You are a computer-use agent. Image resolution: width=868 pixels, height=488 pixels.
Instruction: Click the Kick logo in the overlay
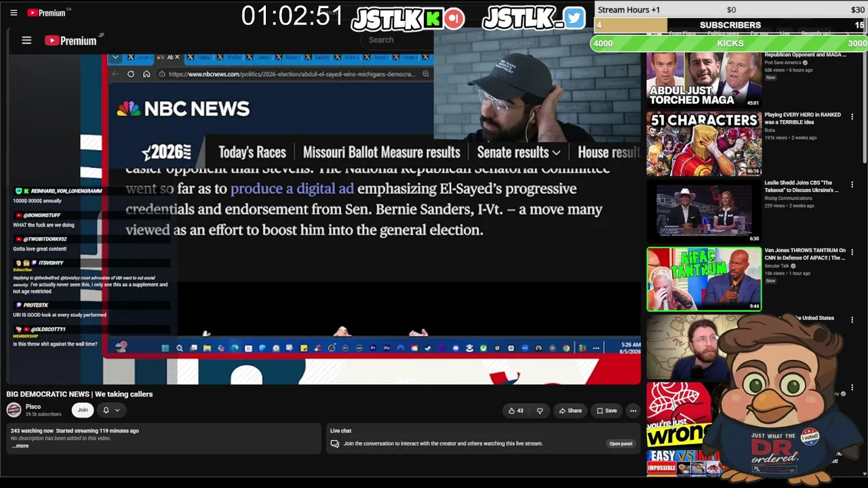[433, 18]
